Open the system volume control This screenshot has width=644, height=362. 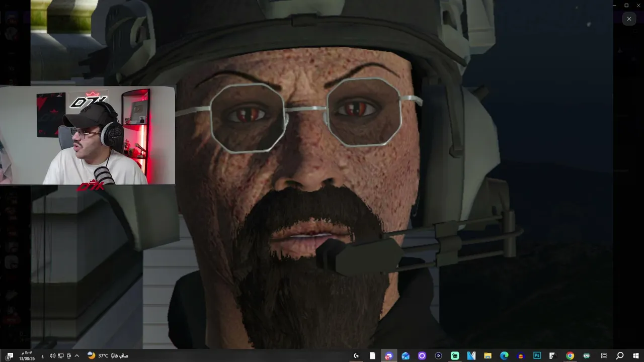[x=52, y=356]
